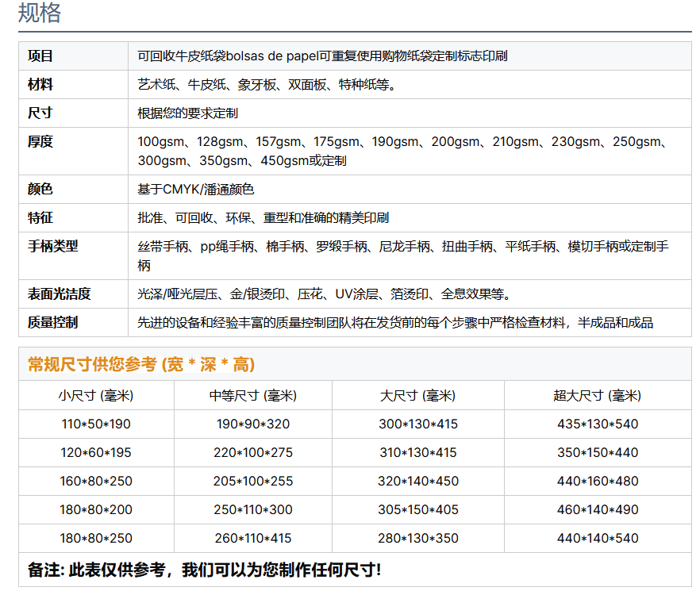
Task: Select the 表面光洁度 row label
Action: click(60, 294)
